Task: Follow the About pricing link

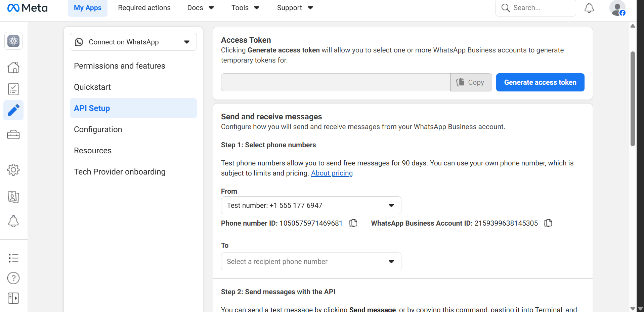Action: [332, 173]
